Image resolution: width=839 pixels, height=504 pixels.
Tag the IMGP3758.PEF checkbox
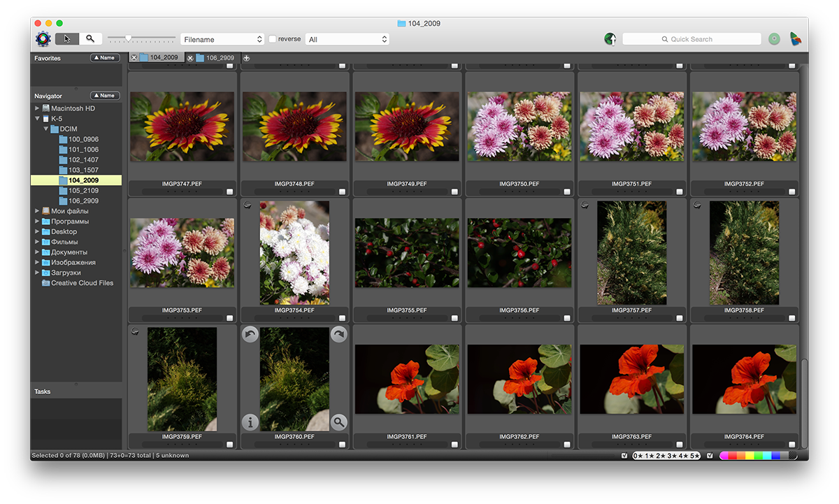[x=792, y=318]
